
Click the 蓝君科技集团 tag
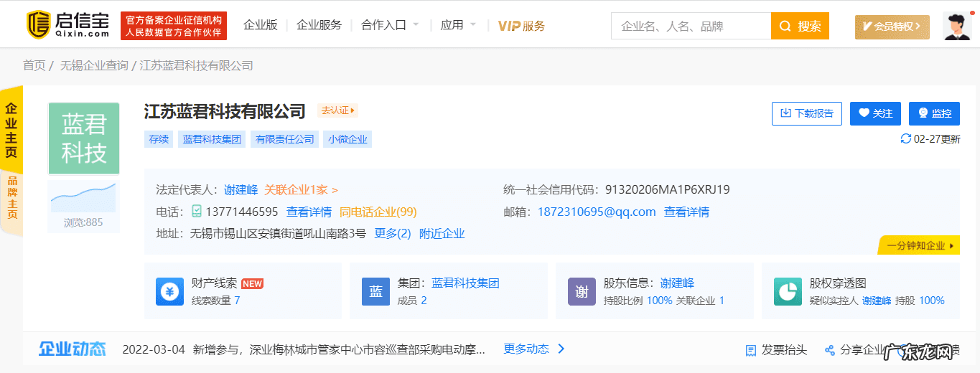point(212,139)
